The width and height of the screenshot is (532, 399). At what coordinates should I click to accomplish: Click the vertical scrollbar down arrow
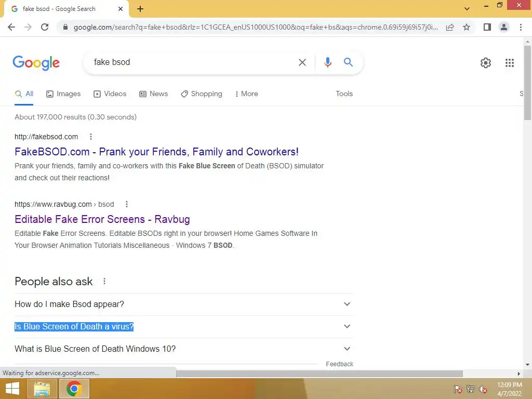click(527, 365)
